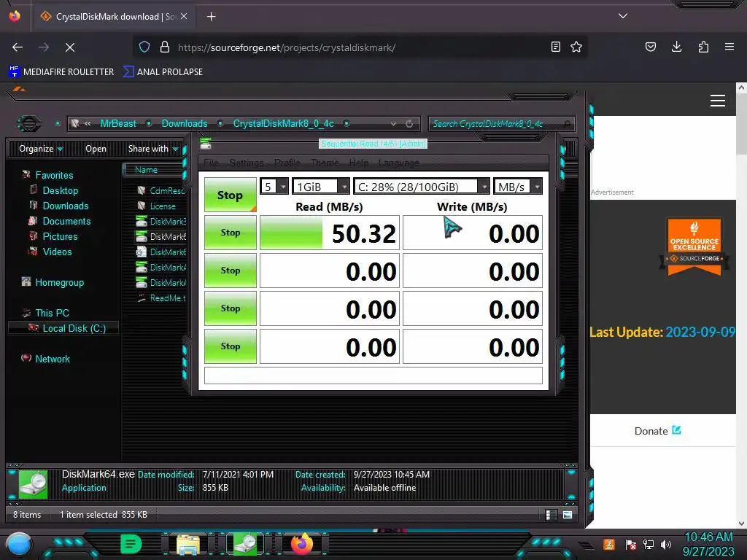
Task: Sort files by Name column header
Action: coord(153,169)
